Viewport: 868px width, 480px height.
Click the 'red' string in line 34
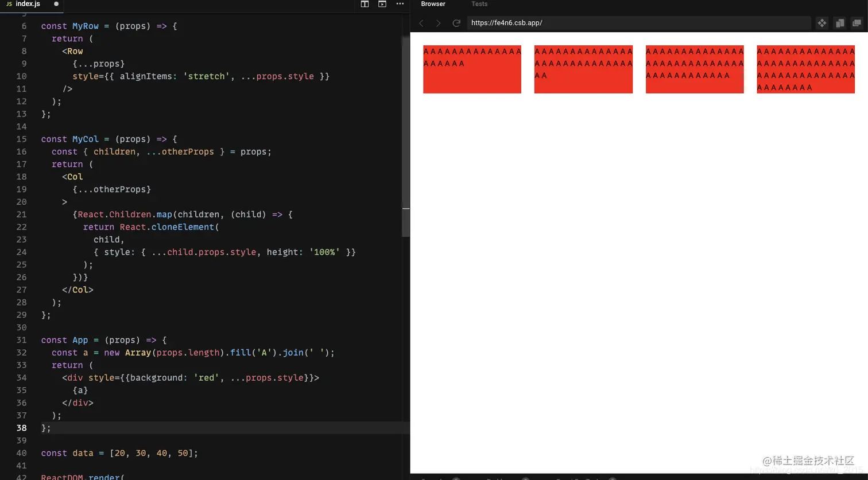pos(207,378)
